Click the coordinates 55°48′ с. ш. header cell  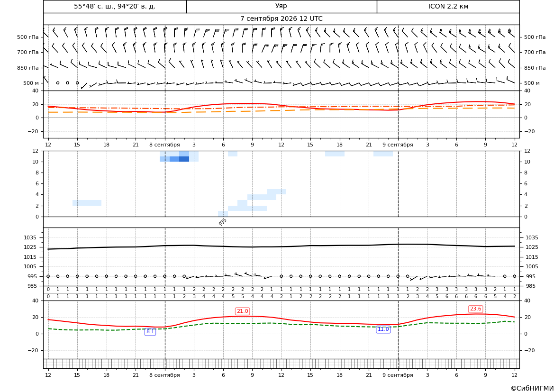point(115,6)
